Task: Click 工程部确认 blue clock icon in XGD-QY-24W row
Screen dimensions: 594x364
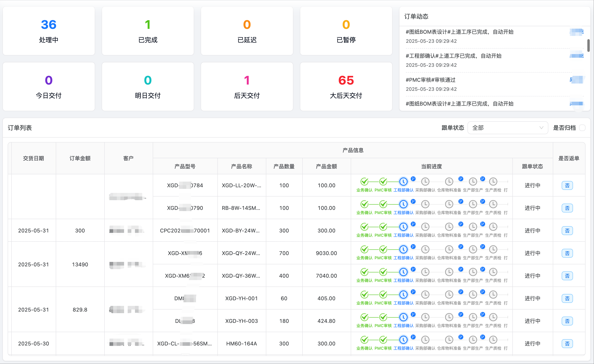Action: tap(403, 249)
